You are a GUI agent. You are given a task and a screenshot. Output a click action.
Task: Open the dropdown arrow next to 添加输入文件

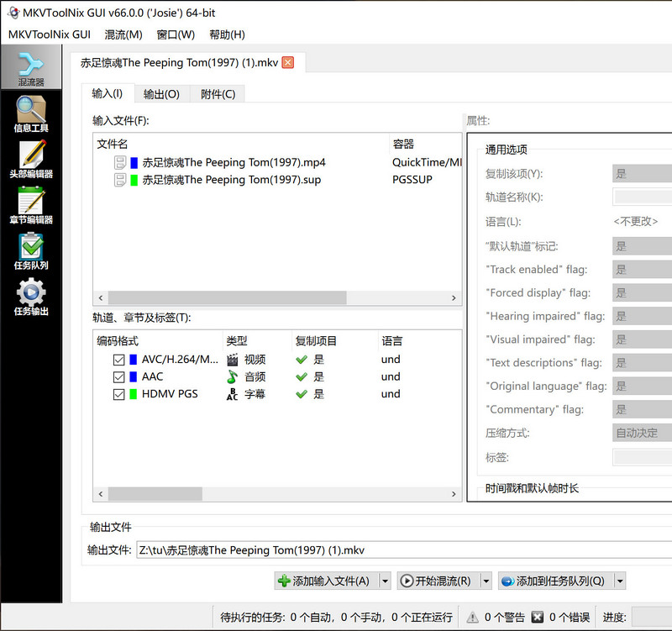click(x=385, y=581)
